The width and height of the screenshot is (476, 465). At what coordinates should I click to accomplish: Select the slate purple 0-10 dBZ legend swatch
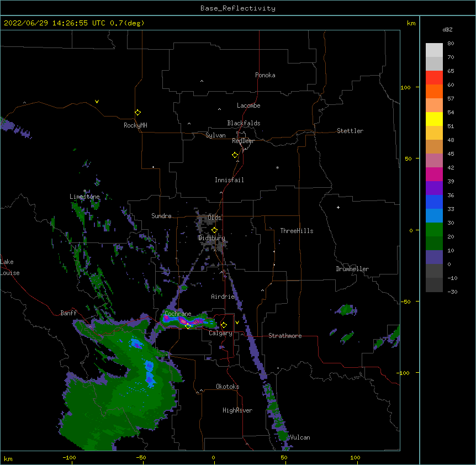434,257
